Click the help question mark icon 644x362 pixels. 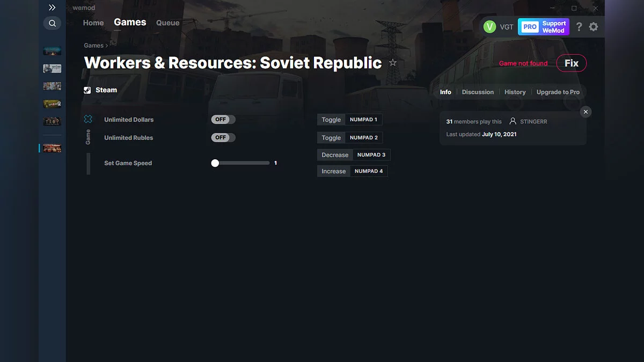coord(579,26)
